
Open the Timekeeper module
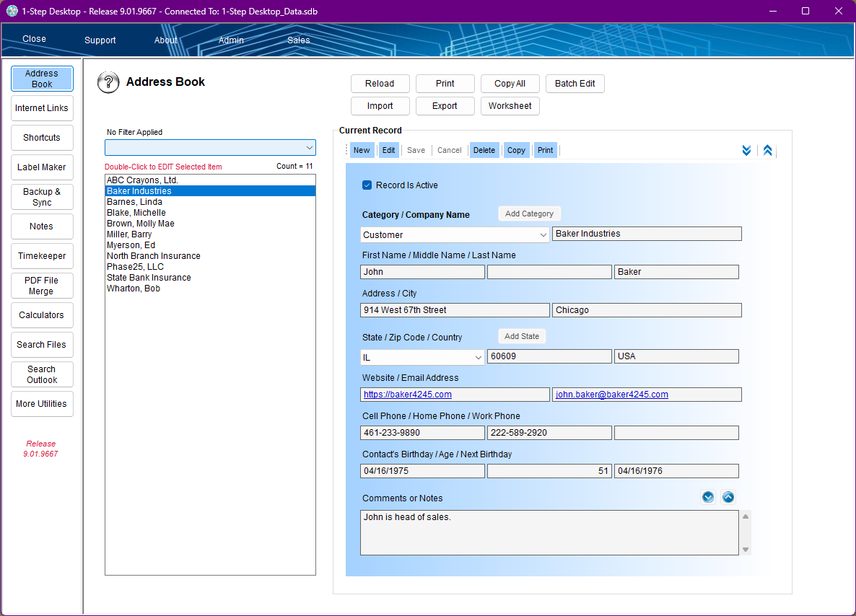(x=42, y=256)
